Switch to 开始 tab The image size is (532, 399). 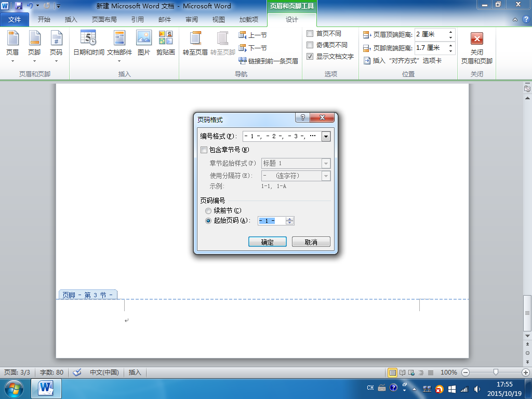tap(44, 20)
